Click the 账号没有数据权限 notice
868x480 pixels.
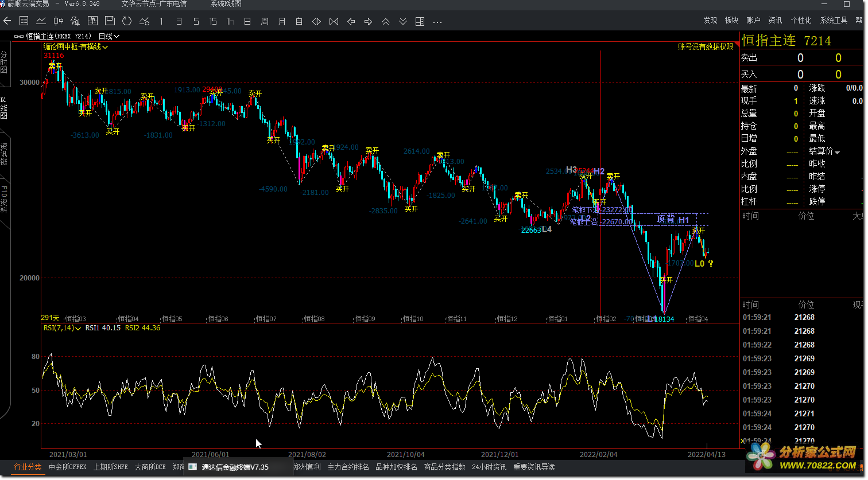(x=706, y=47)
